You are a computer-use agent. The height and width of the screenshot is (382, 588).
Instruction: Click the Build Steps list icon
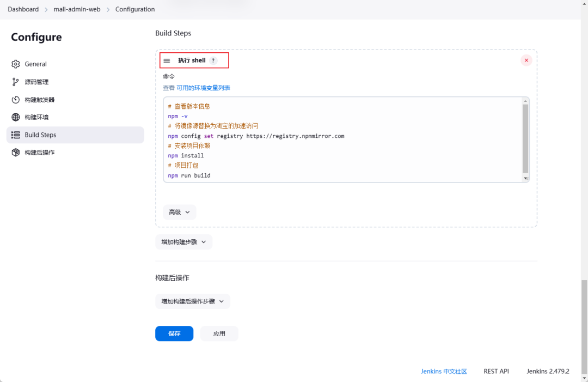coord(15,135)
